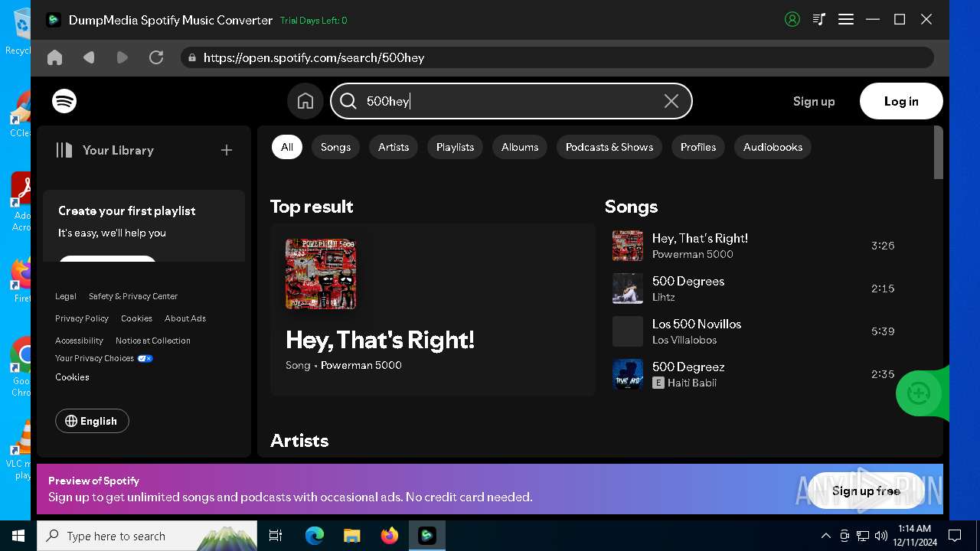The width and height of the screenshot is (980, 551).
Task: Click the Sign up link
Action: [814, 101]
